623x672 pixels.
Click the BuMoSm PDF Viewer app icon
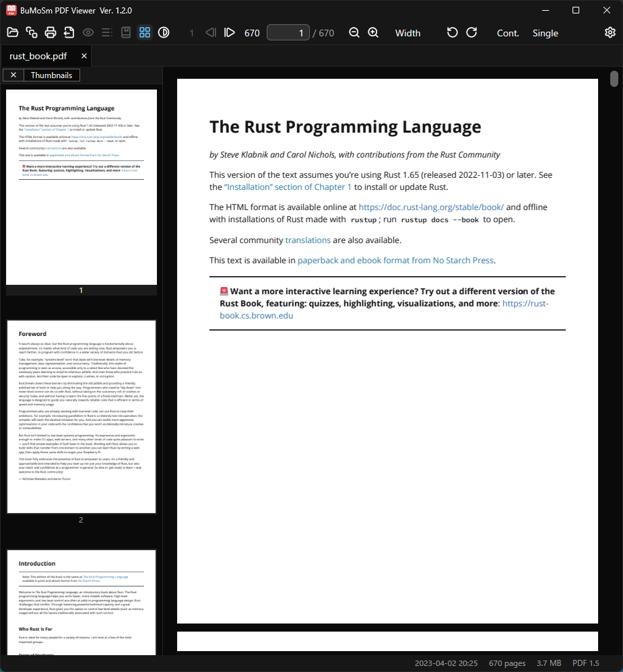(x=11, y=10)
